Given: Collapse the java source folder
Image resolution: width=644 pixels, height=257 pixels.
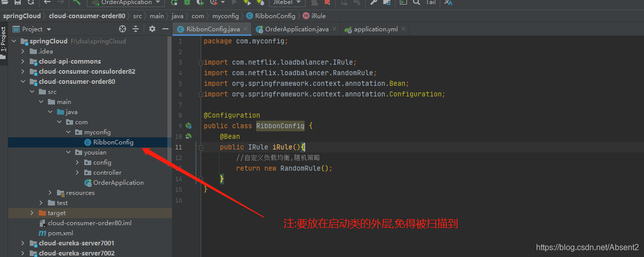Looking at the screenshot, I should pyautogui.click(x=50, y=112).
